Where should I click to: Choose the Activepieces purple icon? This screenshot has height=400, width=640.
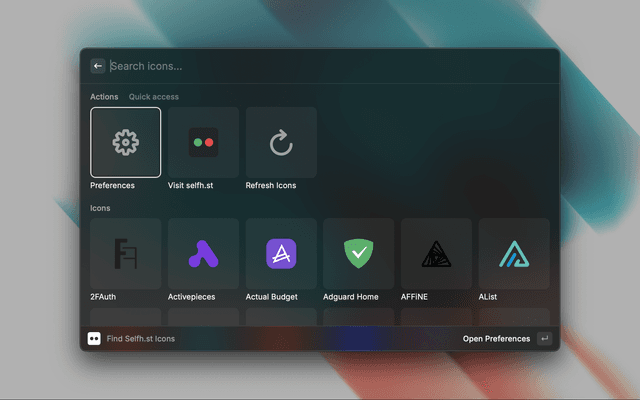click(x=203, y=254)
